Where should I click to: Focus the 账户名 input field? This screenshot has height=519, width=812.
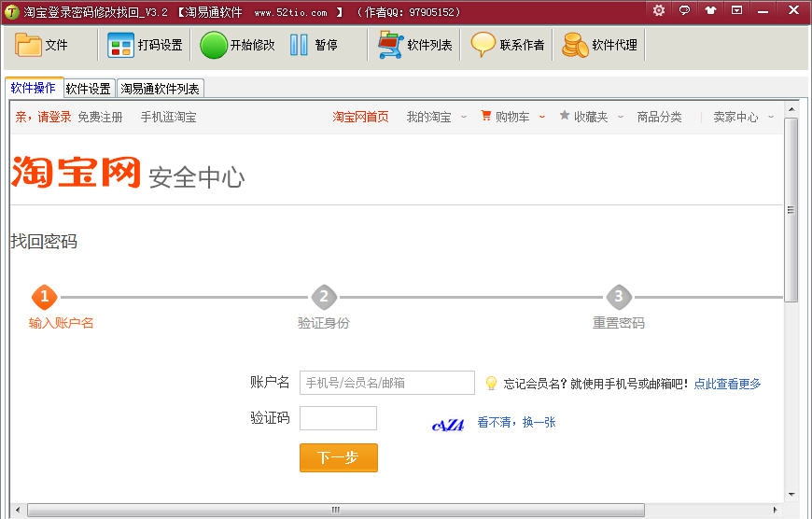[386, 383]
